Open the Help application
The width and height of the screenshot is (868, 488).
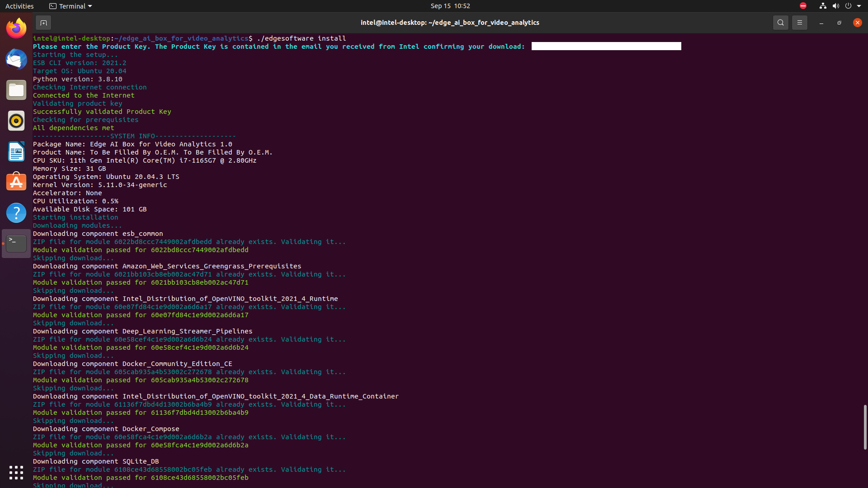click(16, 213)
